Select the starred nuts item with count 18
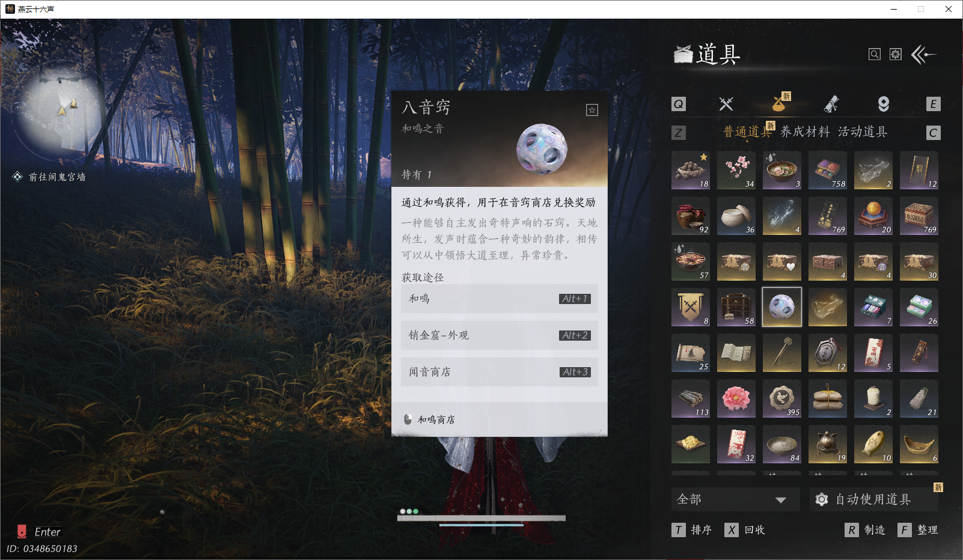Image resolution: width=963 pixels, height=560 pixels. tap(691, 170)
